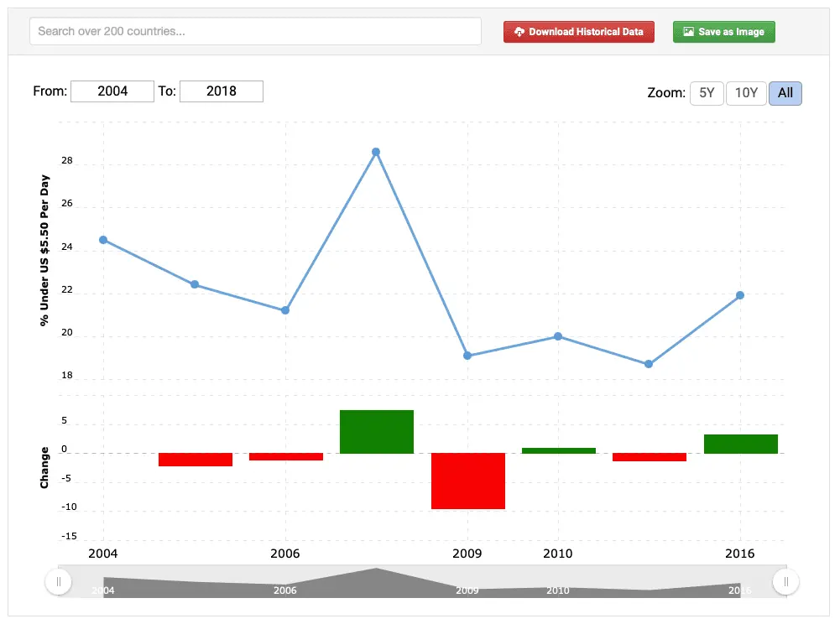Click the navigator timeline at 2006 label
The width and height of the screenshot is (840, 624).
click(x=285, y=590)
